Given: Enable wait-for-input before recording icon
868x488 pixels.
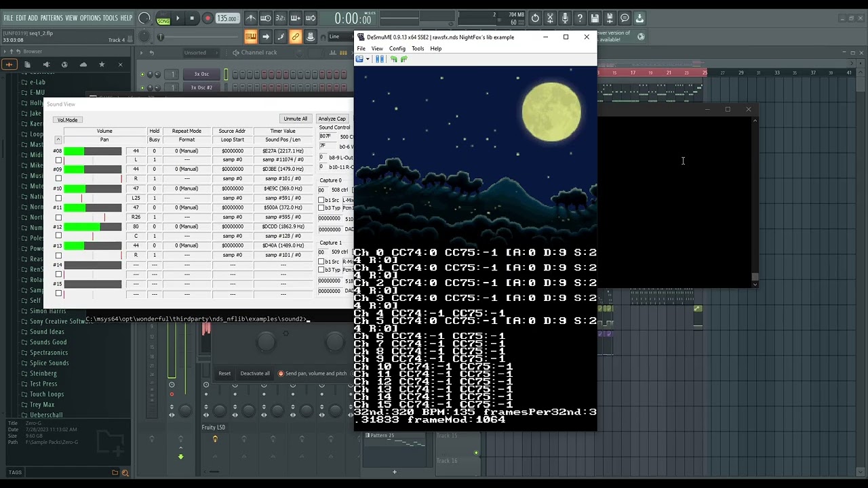Looking at the screenshot, I should (266, 18).
